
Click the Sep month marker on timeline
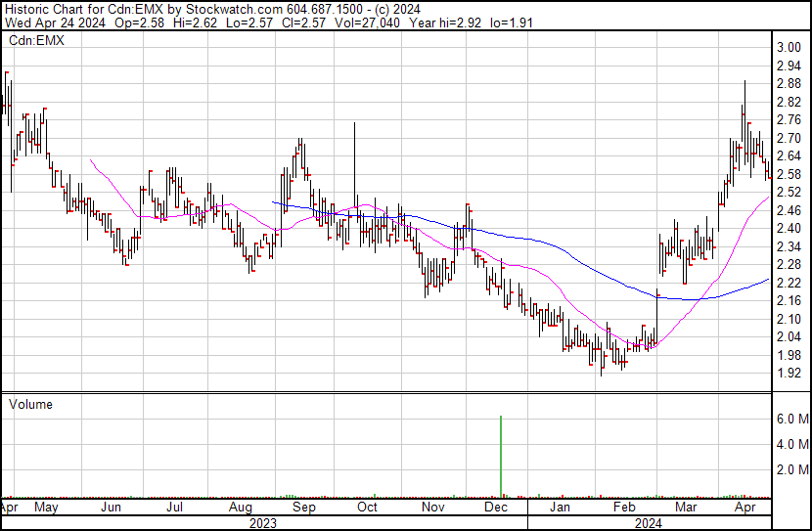(304, 509)
